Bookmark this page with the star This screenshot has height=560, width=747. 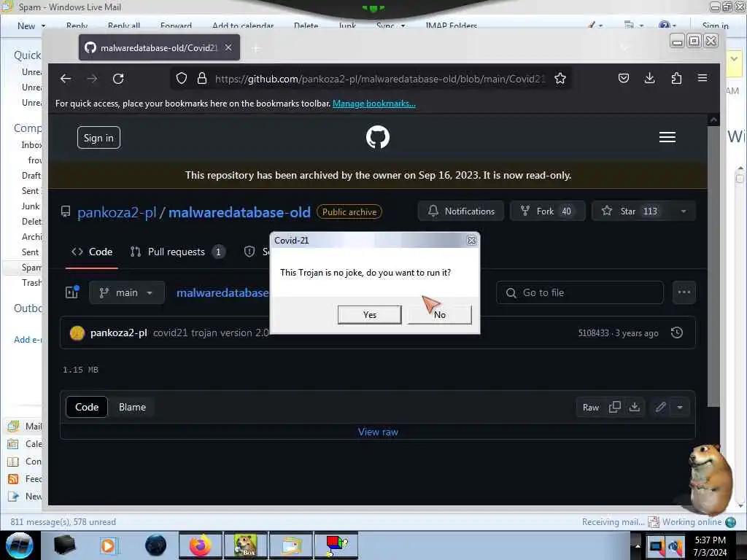(x=560, y=79)
